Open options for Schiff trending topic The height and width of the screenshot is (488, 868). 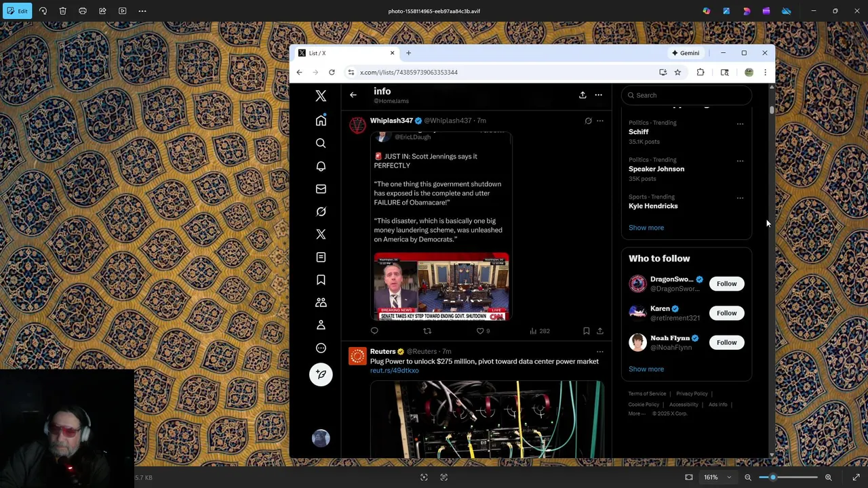(740, 124)
